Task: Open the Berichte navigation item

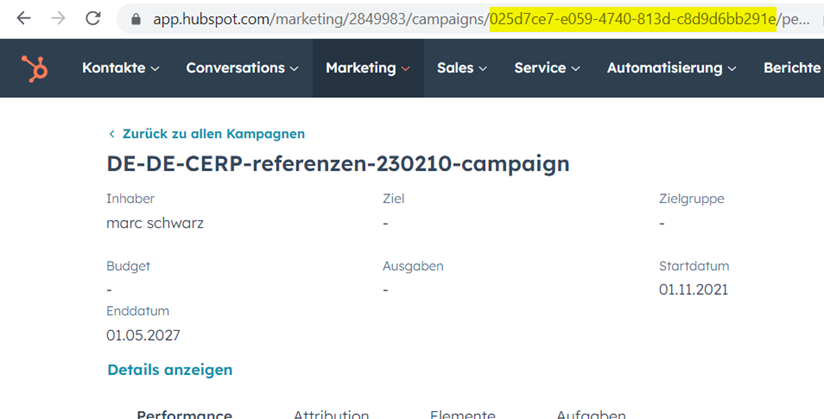Action: point(792,68)
